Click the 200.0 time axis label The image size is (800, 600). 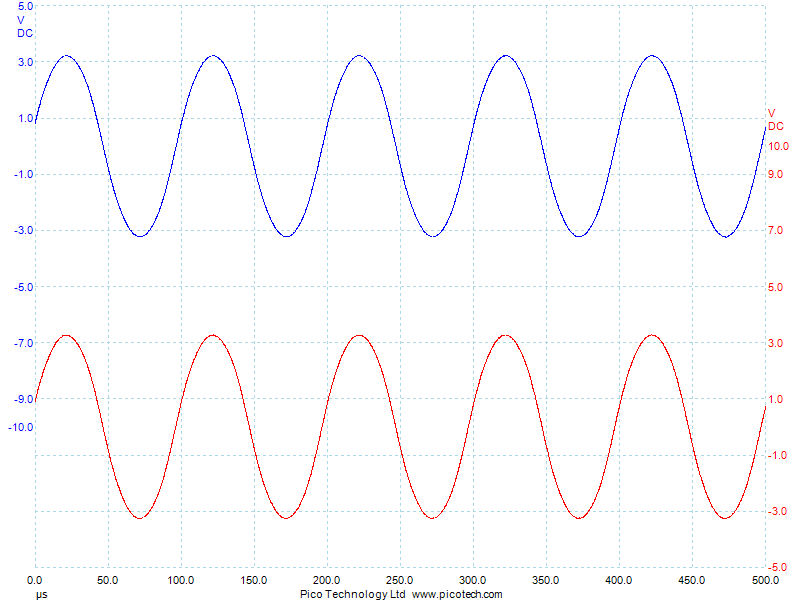tap(327, 581)
